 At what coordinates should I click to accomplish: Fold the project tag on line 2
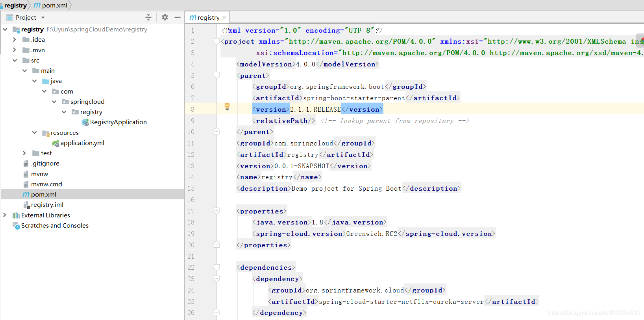(x=217, y=41)
